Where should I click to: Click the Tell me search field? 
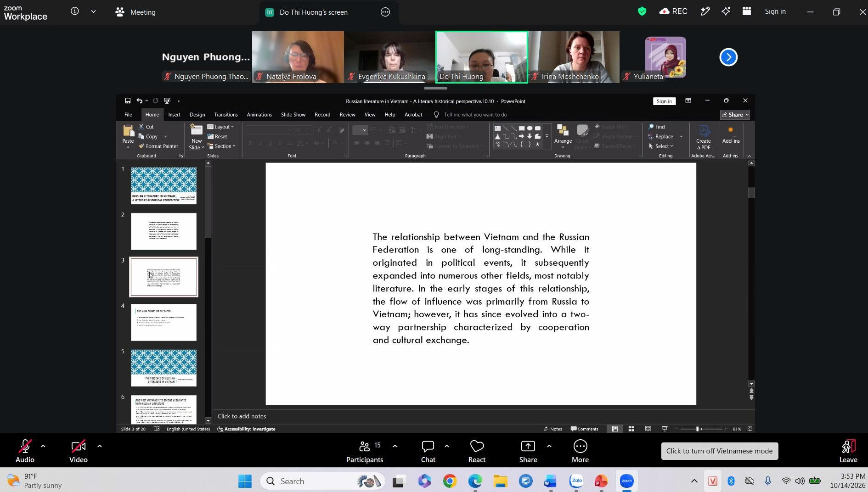point(475,115)
